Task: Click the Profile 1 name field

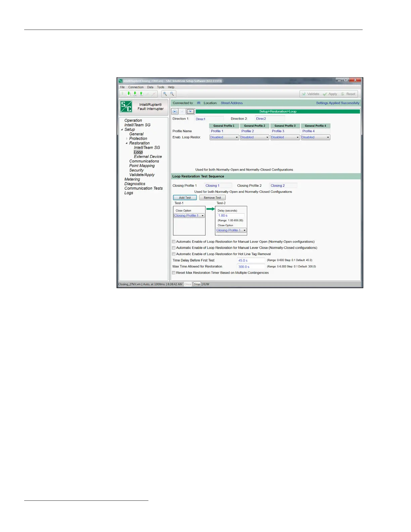Action: pyautogui.click(x=224, y=131)
